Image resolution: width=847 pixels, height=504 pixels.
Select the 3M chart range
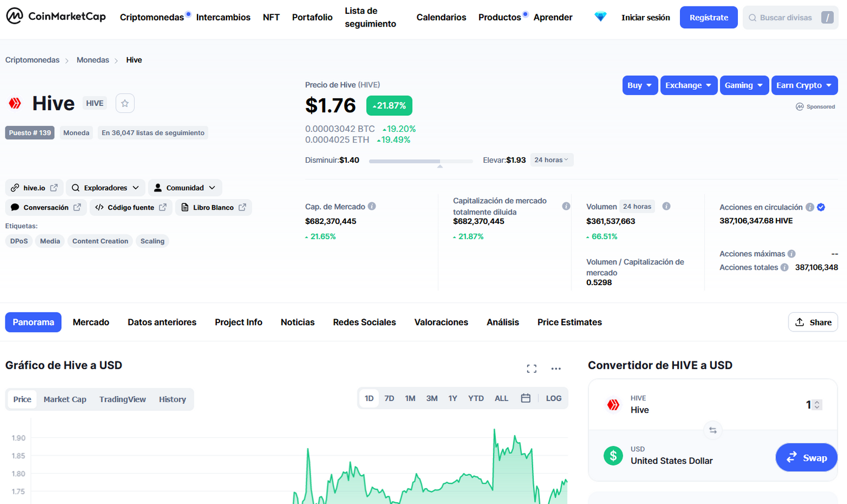(x=432, y=398)
